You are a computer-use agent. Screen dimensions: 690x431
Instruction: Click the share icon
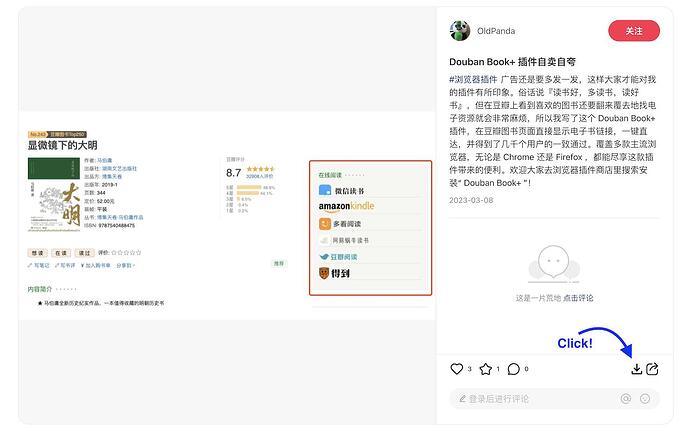pos(652,369)
